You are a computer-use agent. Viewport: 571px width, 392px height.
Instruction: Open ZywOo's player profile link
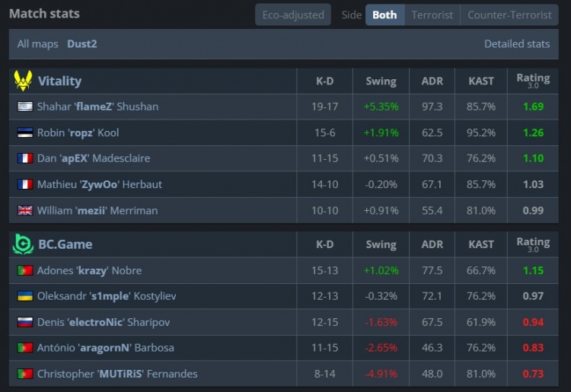pos(100,184)
